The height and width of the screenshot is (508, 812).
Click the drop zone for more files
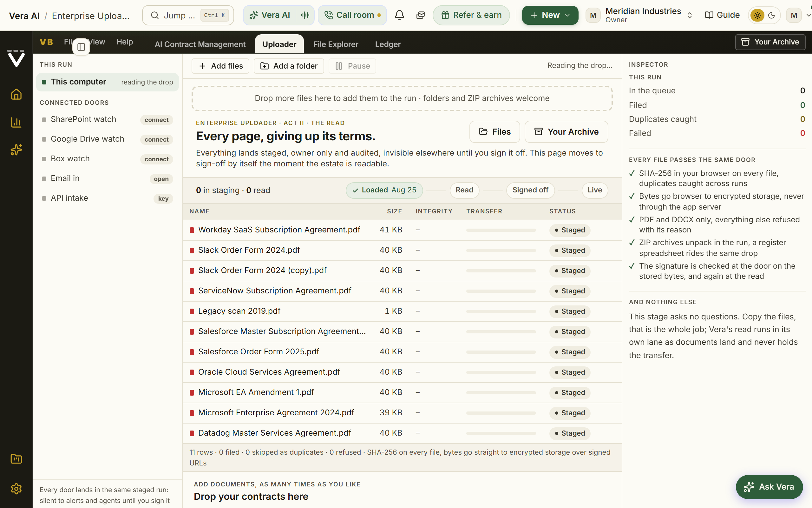[402, 98]
